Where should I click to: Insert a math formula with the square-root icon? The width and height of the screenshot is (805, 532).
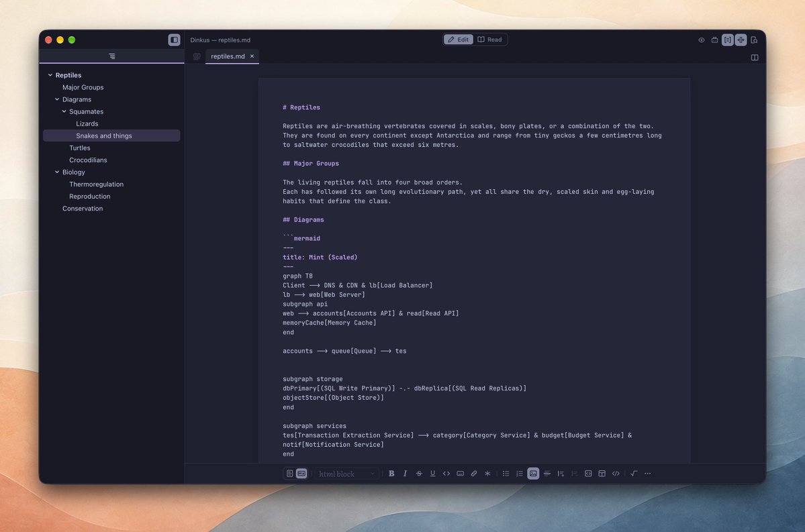coord(634,474)
